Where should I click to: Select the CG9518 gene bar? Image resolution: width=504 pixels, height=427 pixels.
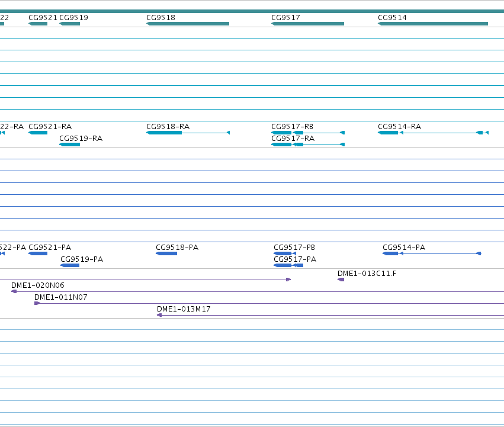[188, 24]
